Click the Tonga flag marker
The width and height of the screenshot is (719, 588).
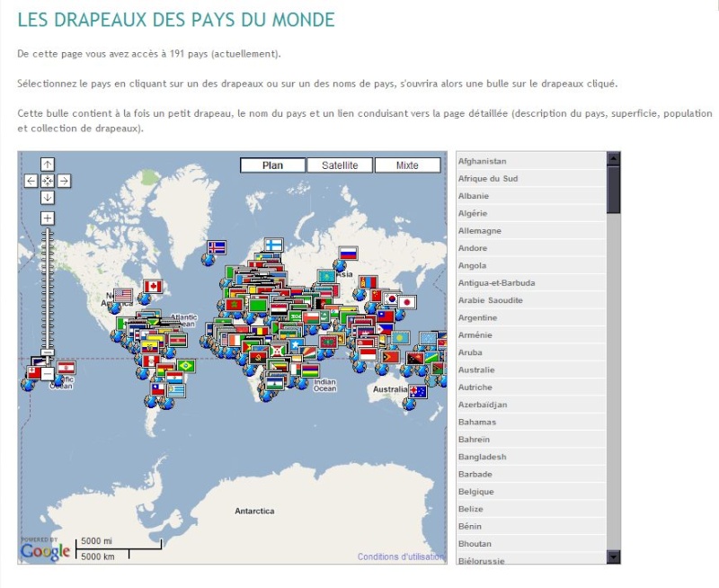pyautogui.click(x=34, y=372)
